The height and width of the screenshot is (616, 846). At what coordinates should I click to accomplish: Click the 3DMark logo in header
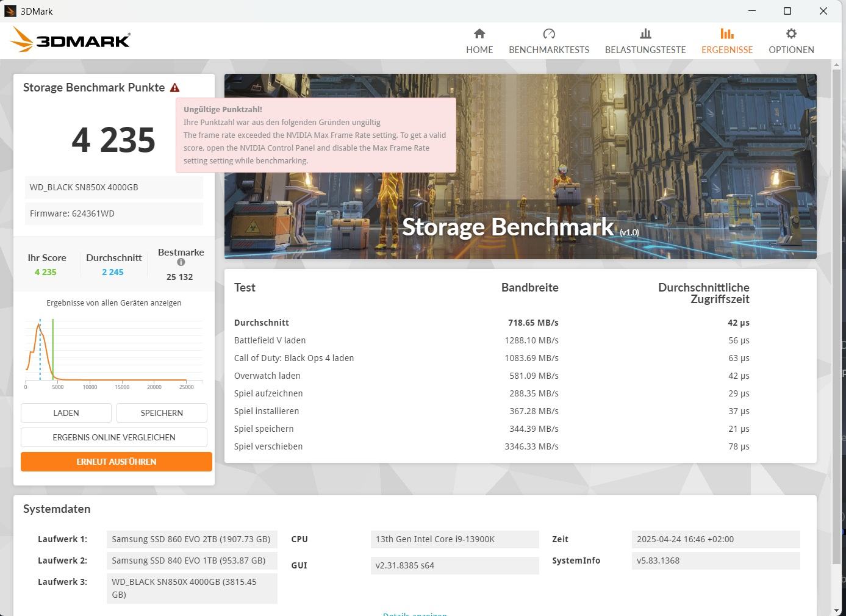(70, 40)
